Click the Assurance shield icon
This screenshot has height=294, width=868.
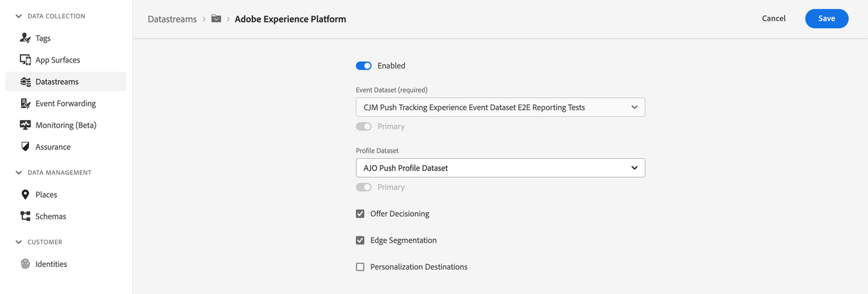coord(25,147)
